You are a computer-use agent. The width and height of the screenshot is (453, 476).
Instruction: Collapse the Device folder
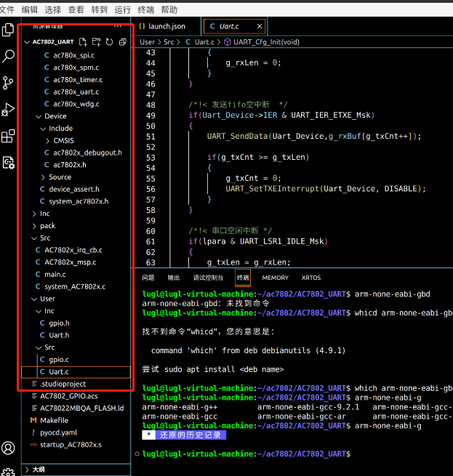pos(55,116)
